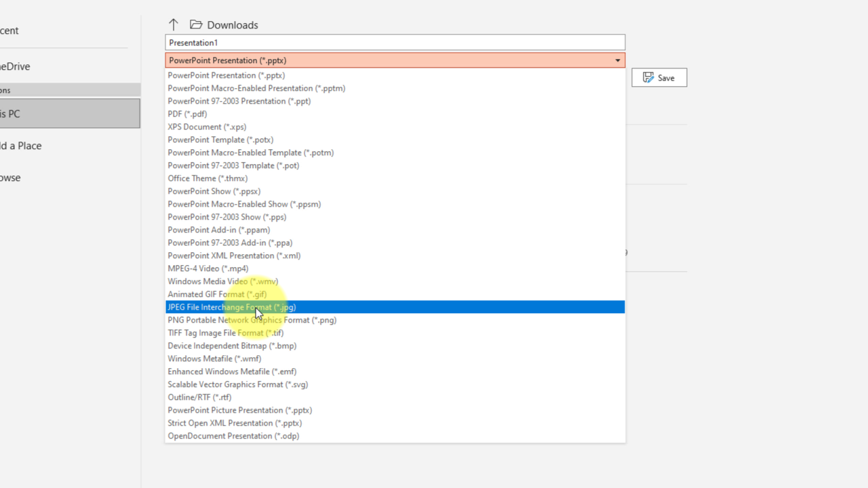Select PowerPoint 97-2003 Show (*.pps)
The width and height of the screenshot is (868, 488).
[x=395, y=217]
